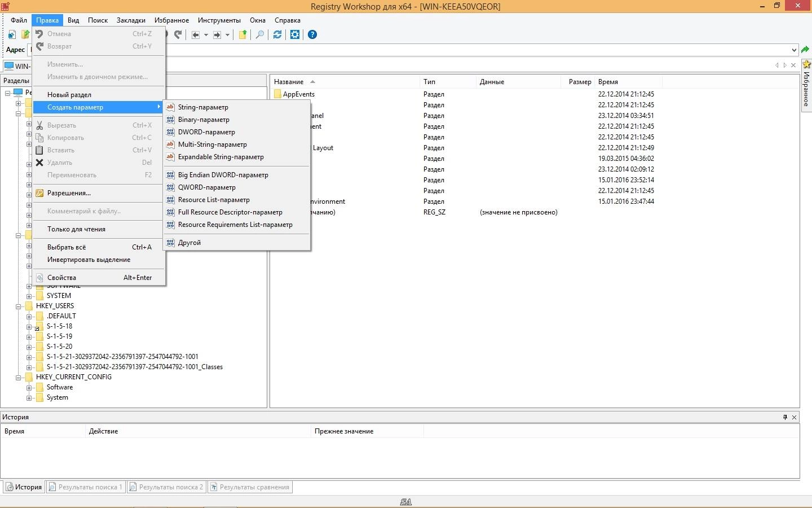Viewport: 812px width, 508px height.
Task: Click the redo arrow toolbar icon
Action: (x=178, y=35)
